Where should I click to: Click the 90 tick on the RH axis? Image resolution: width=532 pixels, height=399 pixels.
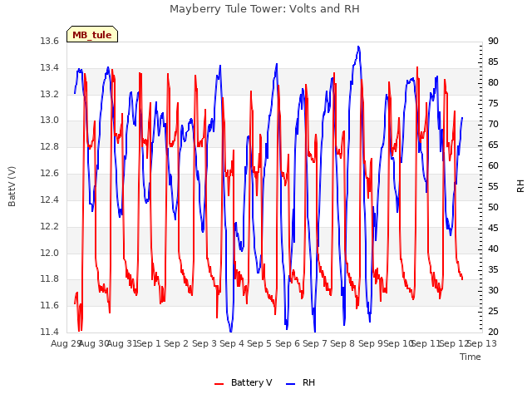coord(493,41)
